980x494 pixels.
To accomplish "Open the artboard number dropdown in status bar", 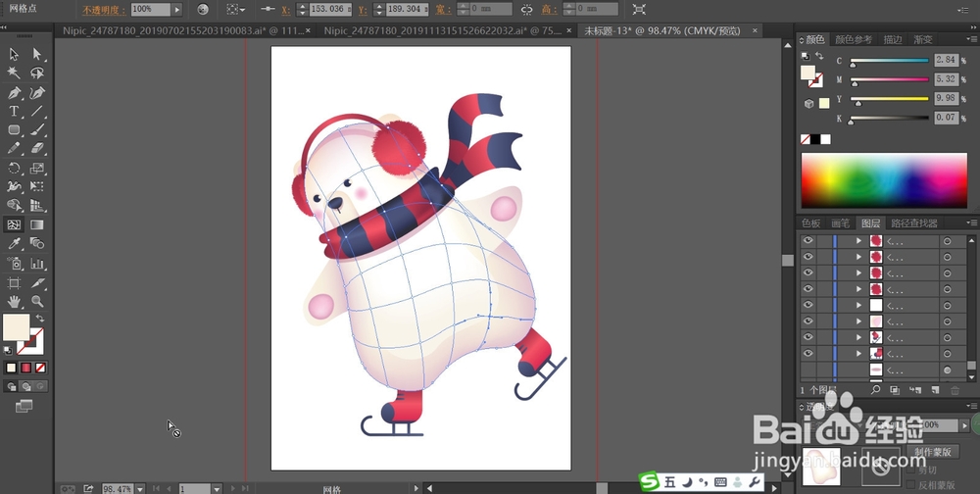I will tap(217, 488).
